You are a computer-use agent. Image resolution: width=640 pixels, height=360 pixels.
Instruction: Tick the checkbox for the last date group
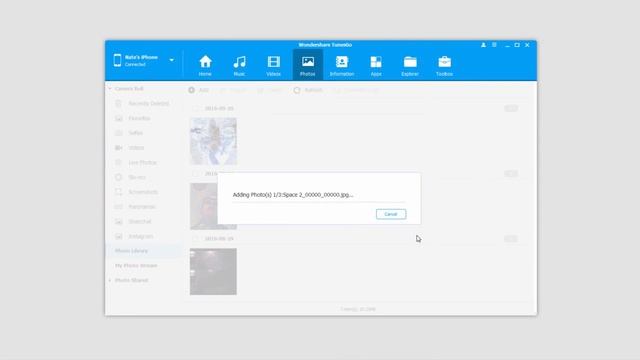(x=196, y=239)
